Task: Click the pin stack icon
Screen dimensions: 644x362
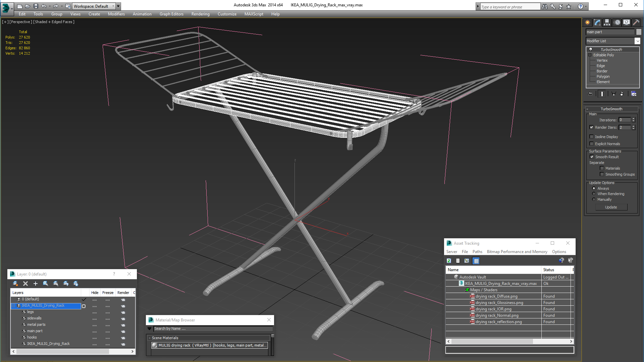Action: (x=591, y=94)
